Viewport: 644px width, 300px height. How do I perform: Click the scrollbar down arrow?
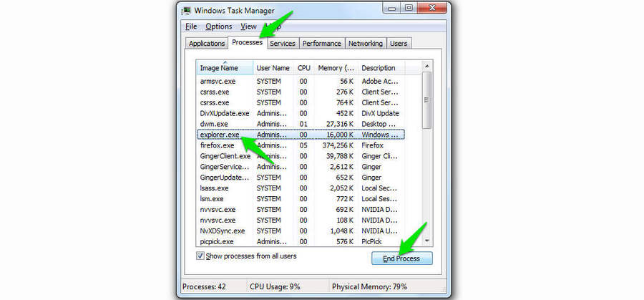pos(426,241)
